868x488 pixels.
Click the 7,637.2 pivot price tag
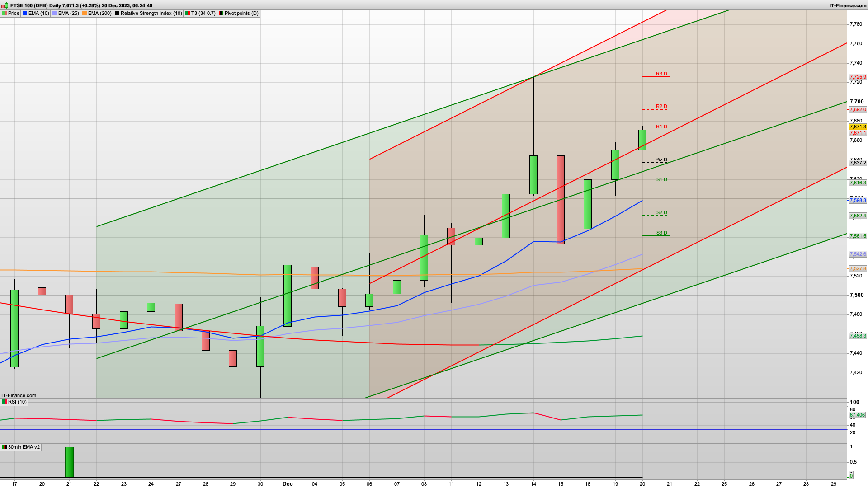click(858, 163)
